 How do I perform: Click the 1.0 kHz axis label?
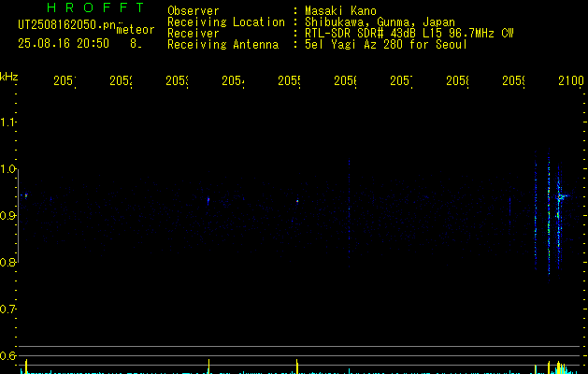(7, 169)
